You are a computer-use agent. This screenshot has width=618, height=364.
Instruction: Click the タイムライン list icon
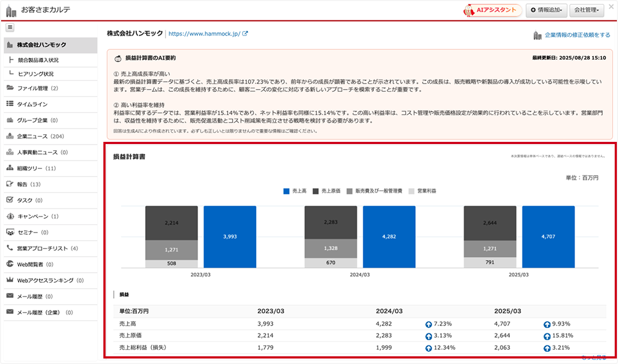[x=10, y=104]
